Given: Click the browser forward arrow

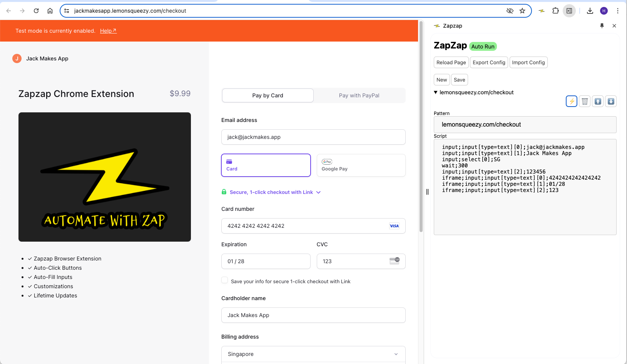Looking at the screenshot, I should point(22,11).
